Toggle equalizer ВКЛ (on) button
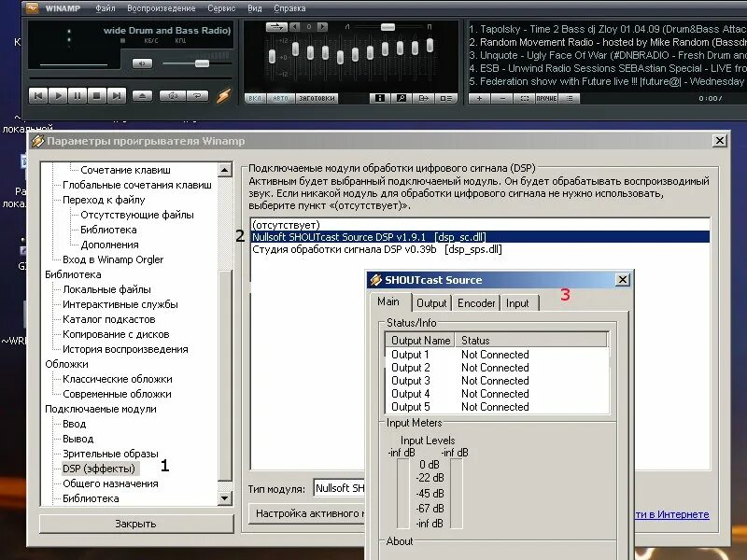 (255, 99)
